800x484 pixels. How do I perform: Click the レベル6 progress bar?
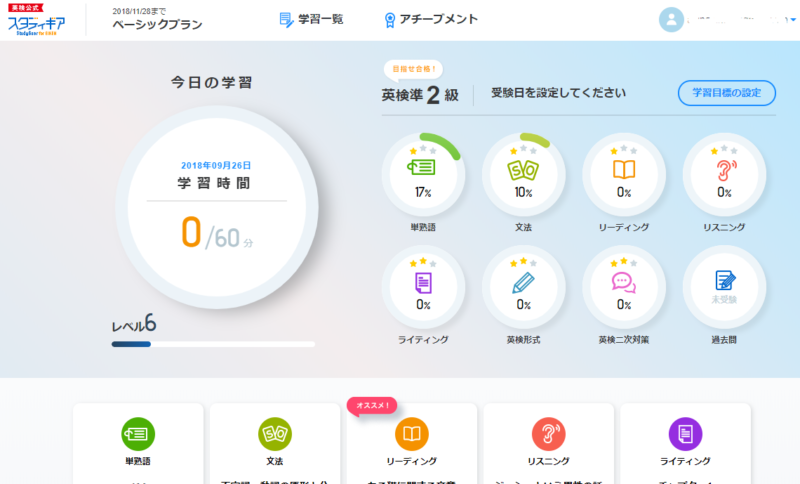(213, 344)
